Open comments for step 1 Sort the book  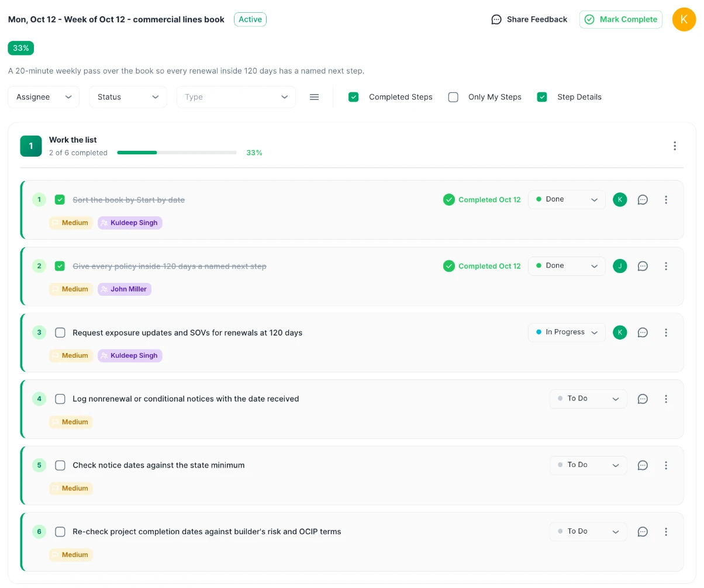(643, 200)
